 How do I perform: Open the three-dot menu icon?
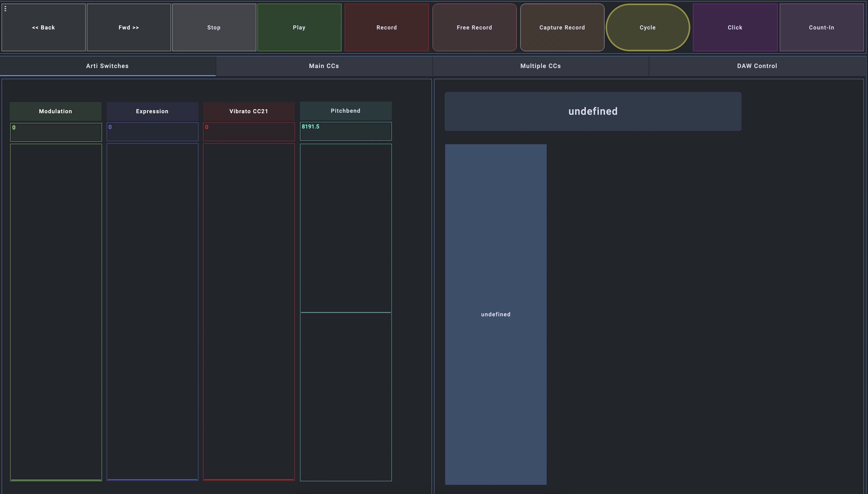(5, 8)
